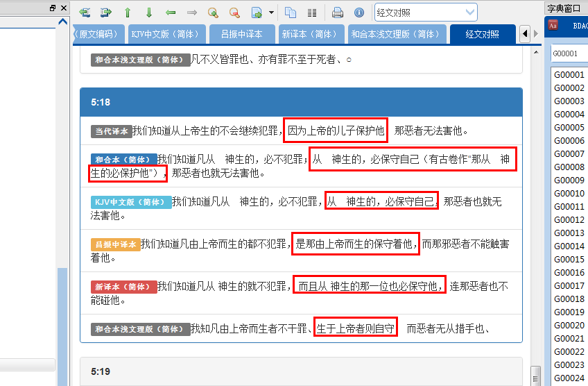Expand the export icon's dropdown arrow
Viewport: 588px width, 386px height.
click(271, 12)
